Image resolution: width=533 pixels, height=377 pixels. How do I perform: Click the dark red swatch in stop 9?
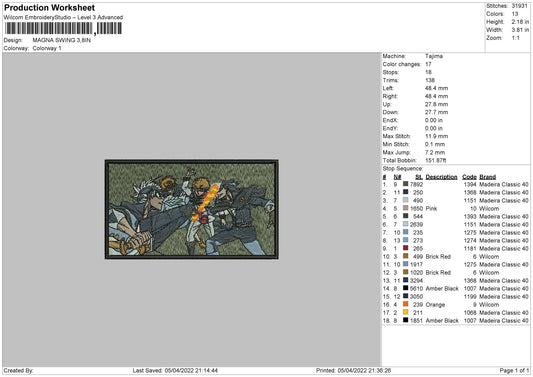click(x=405, y=248)
